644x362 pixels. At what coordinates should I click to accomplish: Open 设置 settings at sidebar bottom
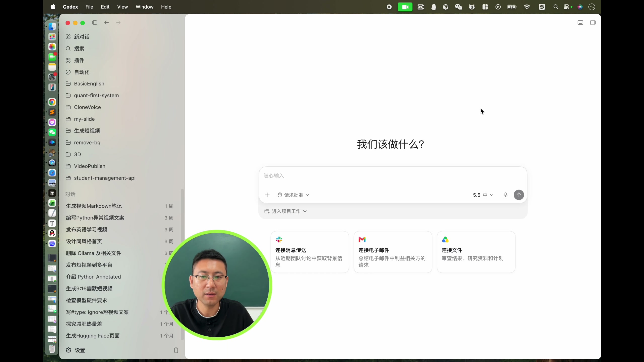point(75,350)
